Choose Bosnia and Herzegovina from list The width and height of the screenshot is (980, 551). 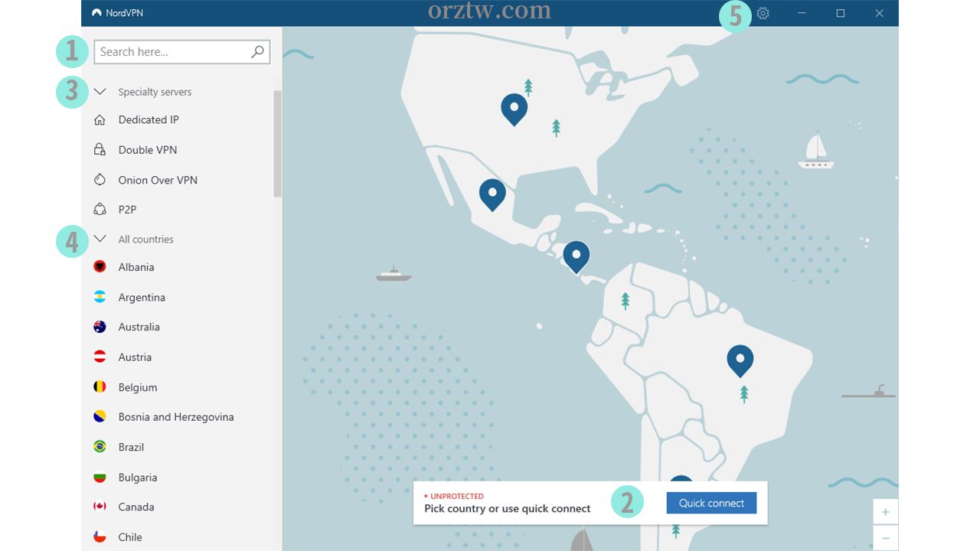point(177,417)
